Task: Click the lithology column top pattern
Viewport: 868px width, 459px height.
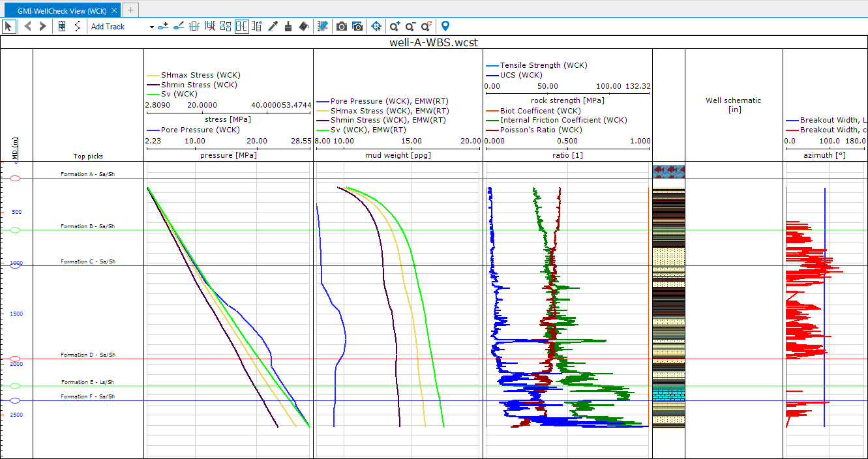Action: pos(668,171)
